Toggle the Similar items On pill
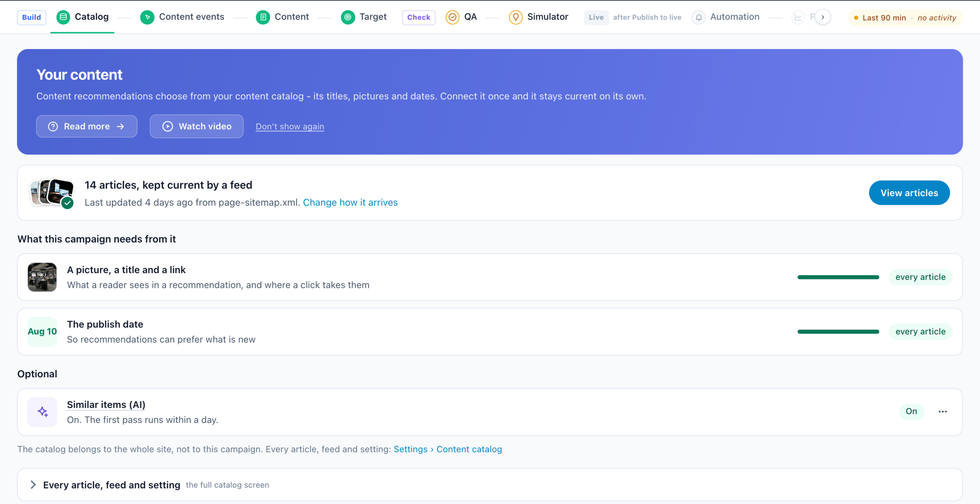980x504 pixels. point(911,412)
